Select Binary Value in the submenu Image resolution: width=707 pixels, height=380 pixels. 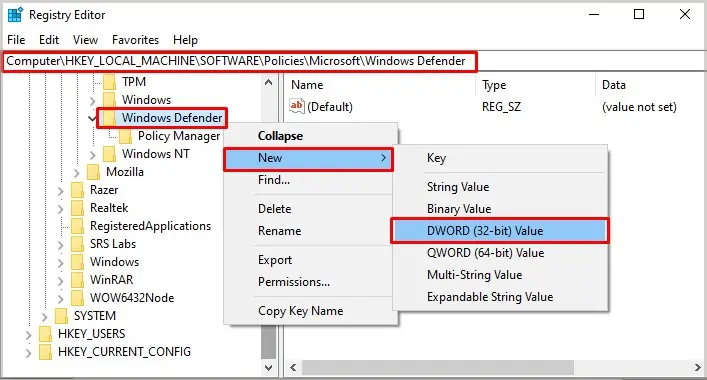pyautogui.click(x=500, y=209)
